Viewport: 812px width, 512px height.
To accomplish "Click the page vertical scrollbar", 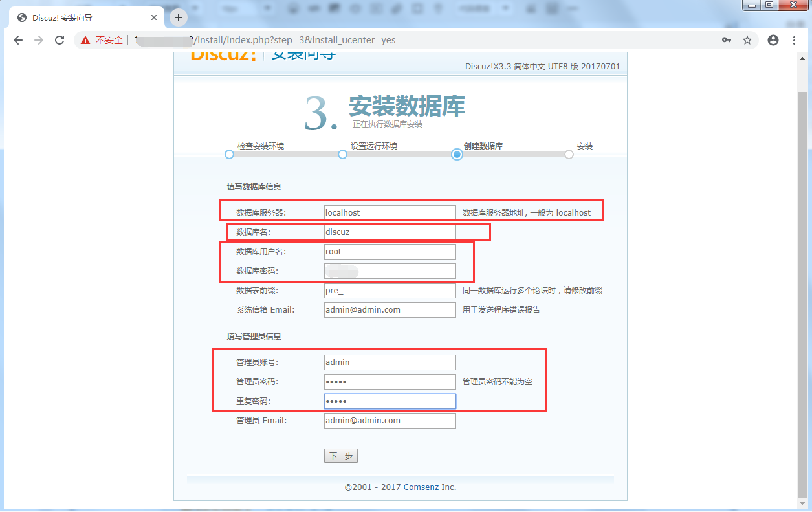I will pyautogui.click(x=803, y=291).
